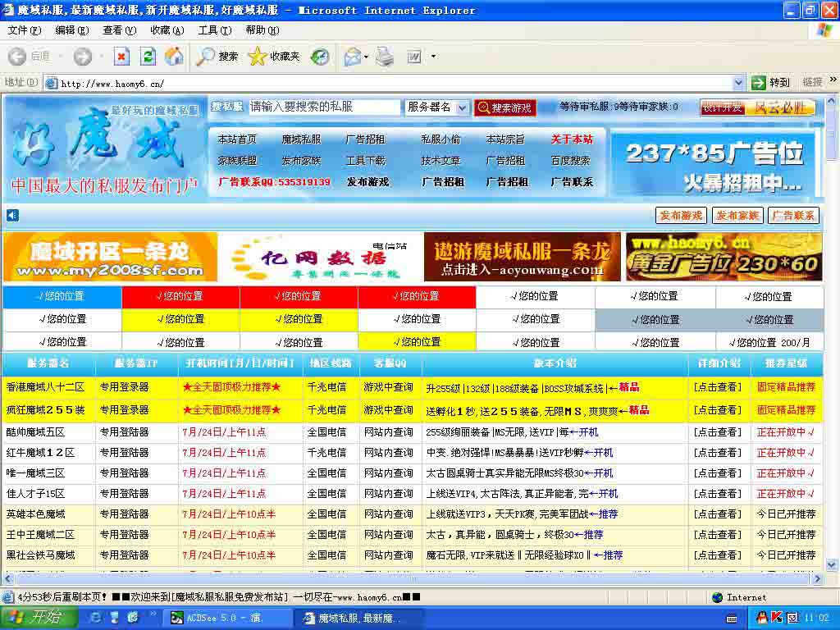This screenshot has width=840, height=630.
Task: Click the Mail envelope icon
Action: 351,57
